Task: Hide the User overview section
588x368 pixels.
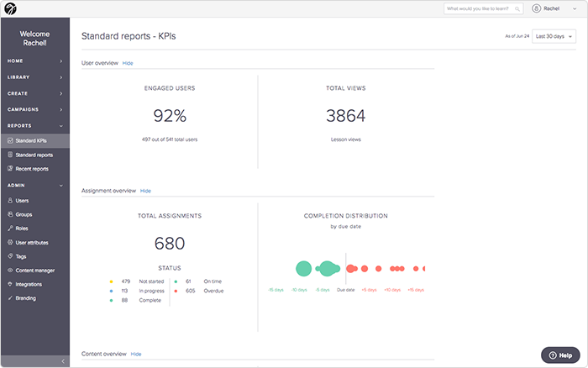Action: [128, 63]
